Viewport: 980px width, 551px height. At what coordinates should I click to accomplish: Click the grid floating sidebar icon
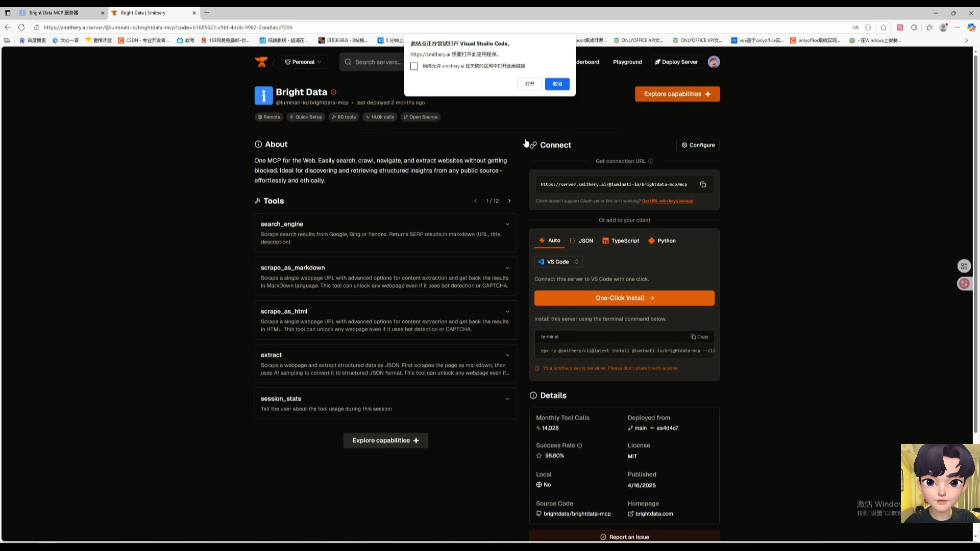[964, 266]
